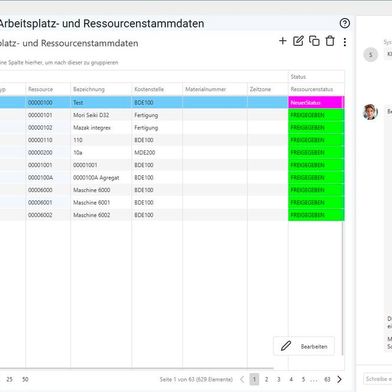The width and height of the screenshot is (392, 392).
Task: Select resource cell 00006000
Action: coord(48,190)
